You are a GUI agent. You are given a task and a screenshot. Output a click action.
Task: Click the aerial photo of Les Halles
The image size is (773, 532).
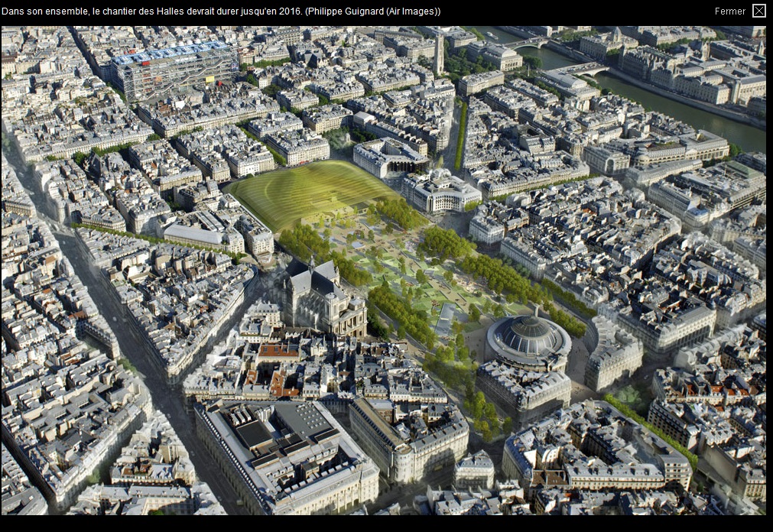point(384,270)
